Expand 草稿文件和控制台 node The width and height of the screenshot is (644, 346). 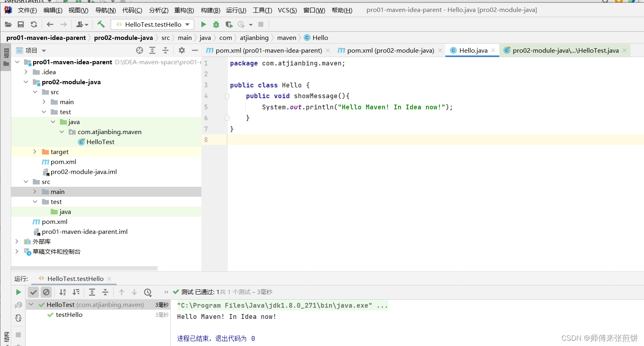tap(17, 251)
